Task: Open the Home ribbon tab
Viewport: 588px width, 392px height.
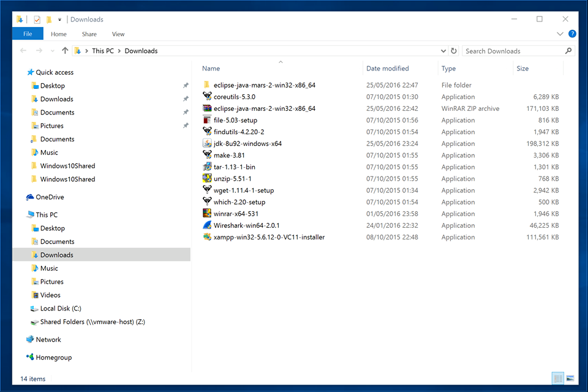Action: 59,34
